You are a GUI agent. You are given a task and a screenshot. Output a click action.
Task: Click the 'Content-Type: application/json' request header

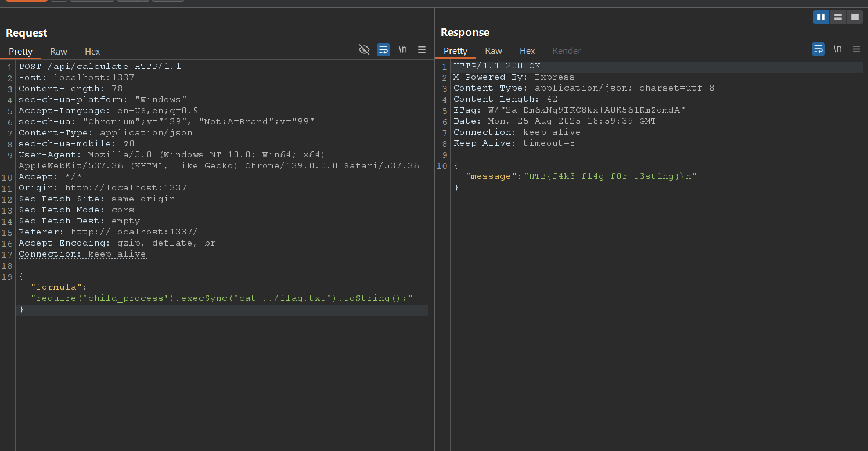tap(106, 133)
